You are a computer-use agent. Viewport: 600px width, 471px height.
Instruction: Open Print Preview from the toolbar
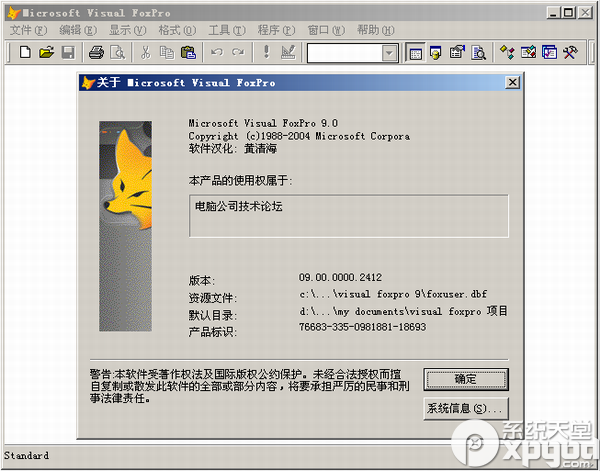pyautogui.click(x=117, y=52)
